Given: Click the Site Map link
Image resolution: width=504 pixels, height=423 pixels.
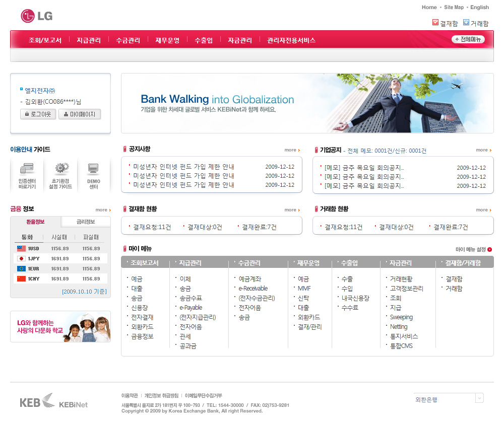Looking at the screenshot, I should pyautogui.click(x=454, y=7).
